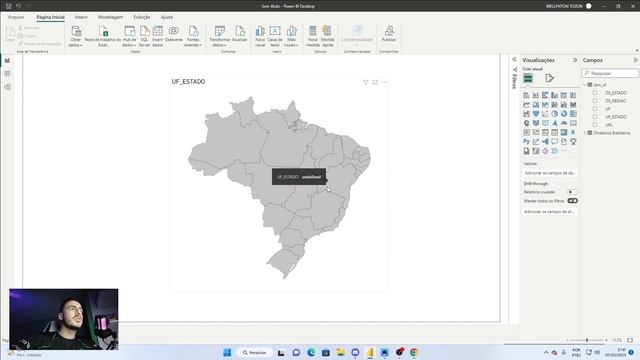Collapse the dim_uf table in Campos
Screen dimensions: 640x360
(584, 85)
